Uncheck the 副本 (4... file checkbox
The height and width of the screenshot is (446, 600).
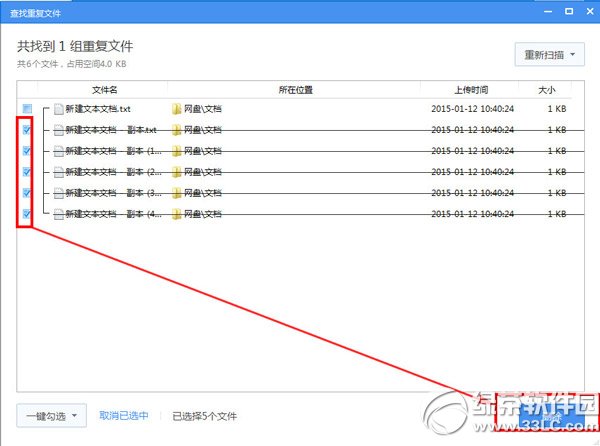(x=27, y=214)
